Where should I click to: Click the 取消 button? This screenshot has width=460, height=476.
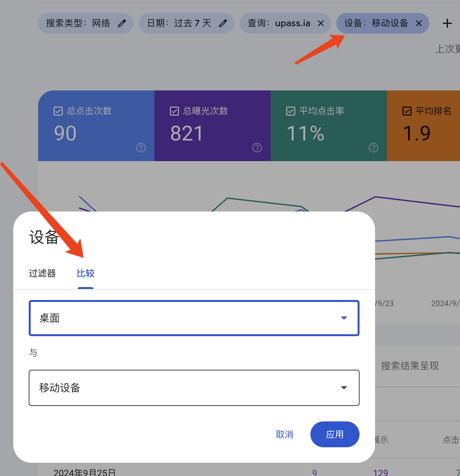(285, 434)
